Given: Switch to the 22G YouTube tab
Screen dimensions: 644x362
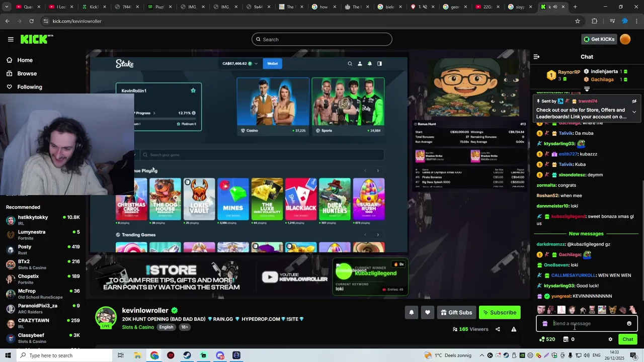Looking at the screenshot, I should 487,7.
